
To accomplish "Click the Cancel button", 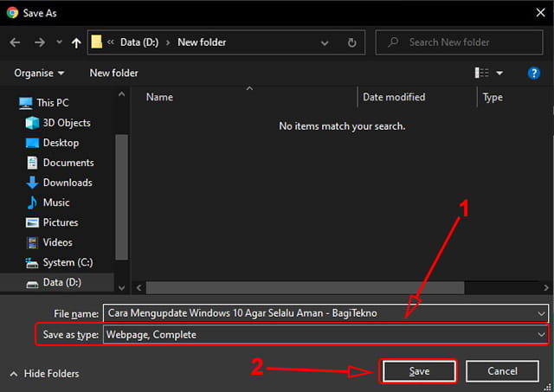I will [x=502, y=371].
